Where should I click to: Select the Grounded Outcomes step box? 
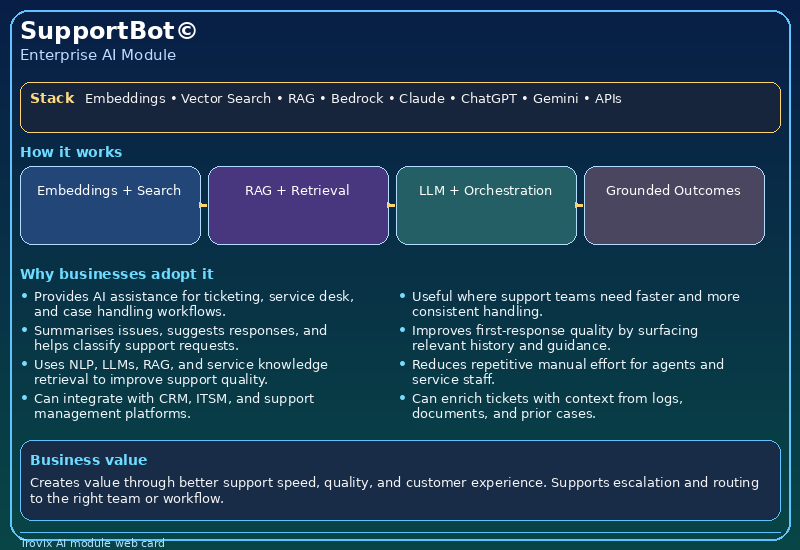pos(674,206)
